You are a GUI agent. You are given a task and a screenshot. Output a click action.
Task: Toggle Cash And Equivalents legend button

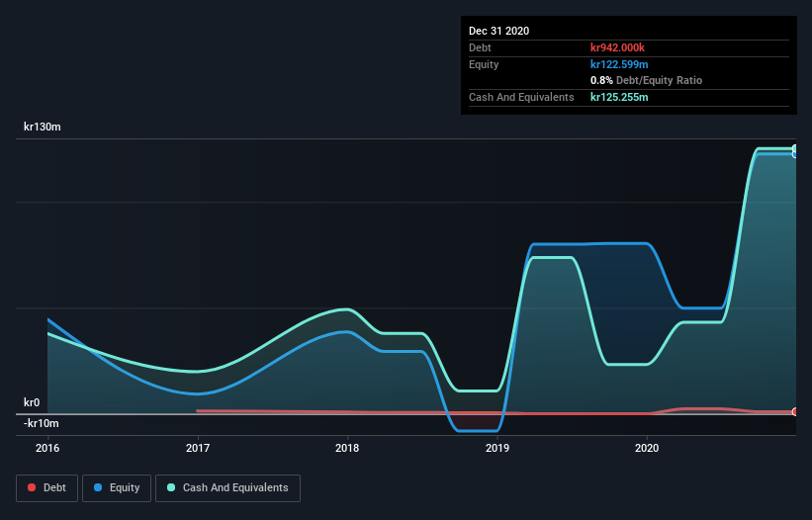pyautogui.click(x=227, y=488)
